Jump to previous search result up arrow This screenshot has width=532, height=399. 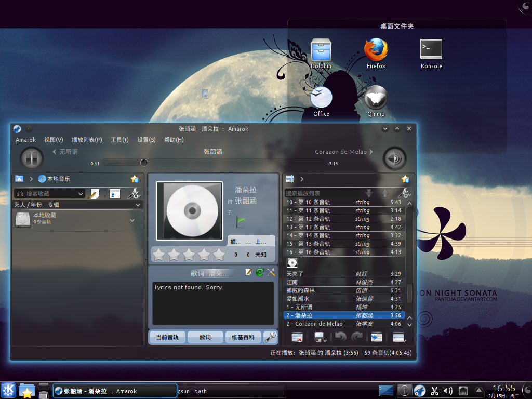tap(385, 193)
